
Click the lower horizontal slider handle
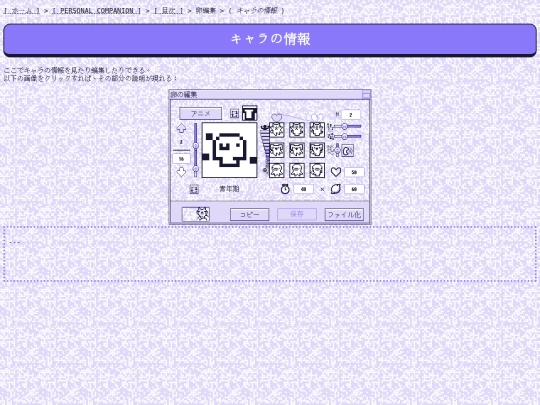point(344,136)
